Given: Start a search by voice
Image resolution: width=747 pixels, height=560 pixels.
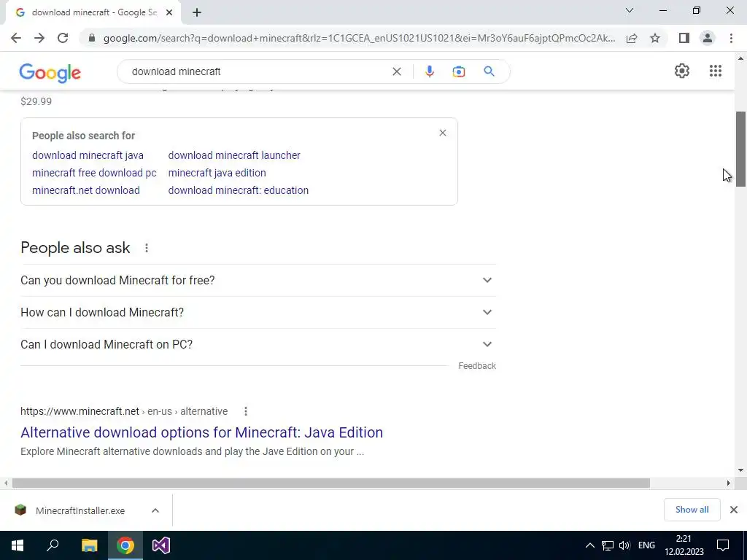Looking at the screenshot, I should click(429, 71).
